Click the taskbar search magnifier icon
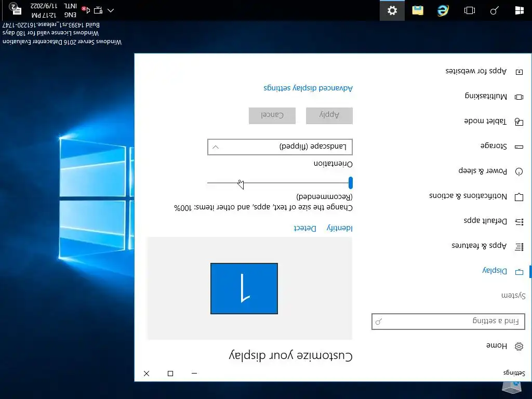The image size is (532, 399). point(495,10)
